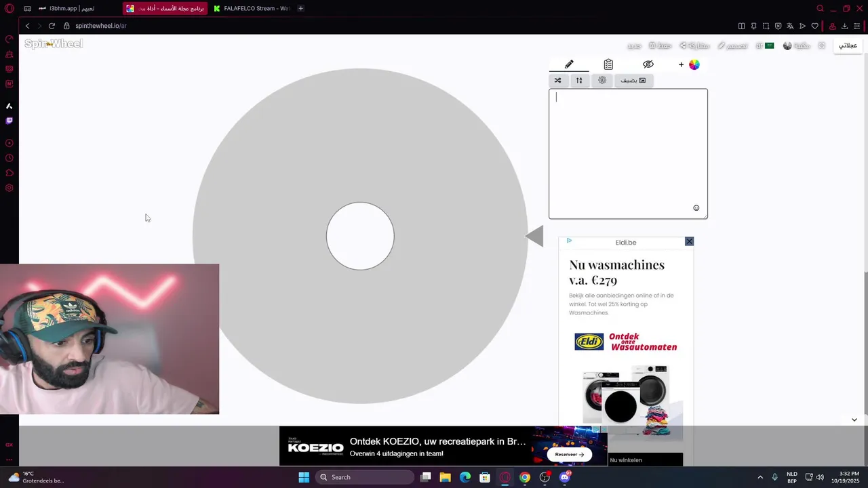Screen dimensions: 868x488
Task: Toggle fullscreen mode icon in header
Action: click(821, 45)
